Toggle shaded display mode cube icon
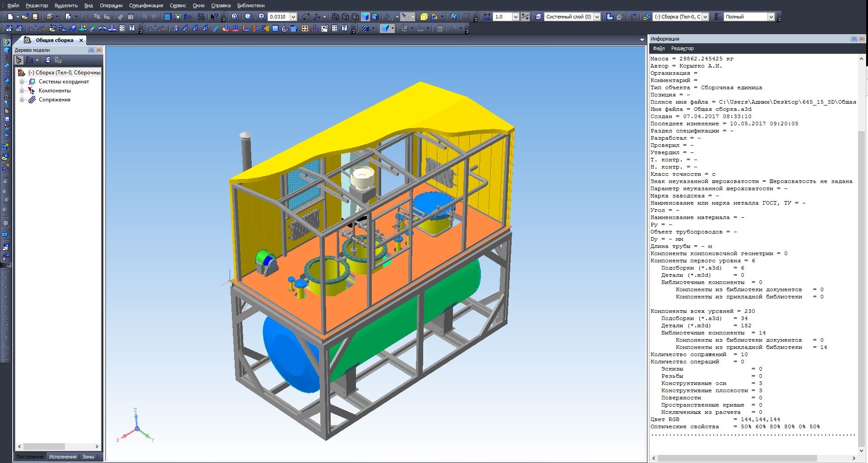 click(365, 17)
